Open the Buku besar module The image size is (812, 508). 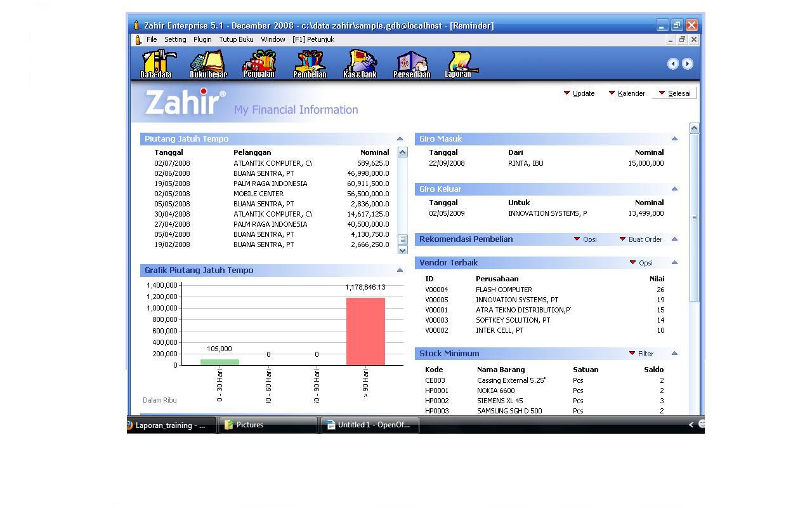pos(208,64)
